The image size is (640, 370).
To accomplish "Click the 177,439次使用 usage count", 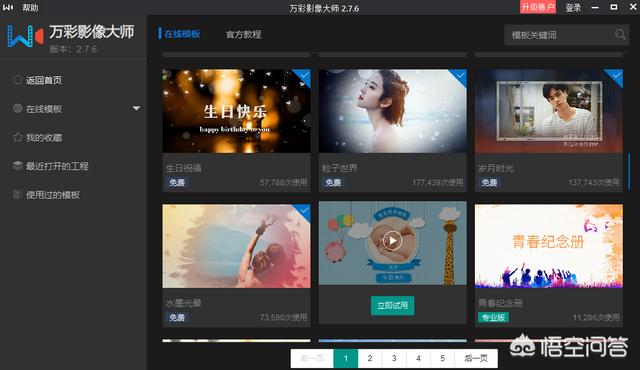I will pos(438,182).
